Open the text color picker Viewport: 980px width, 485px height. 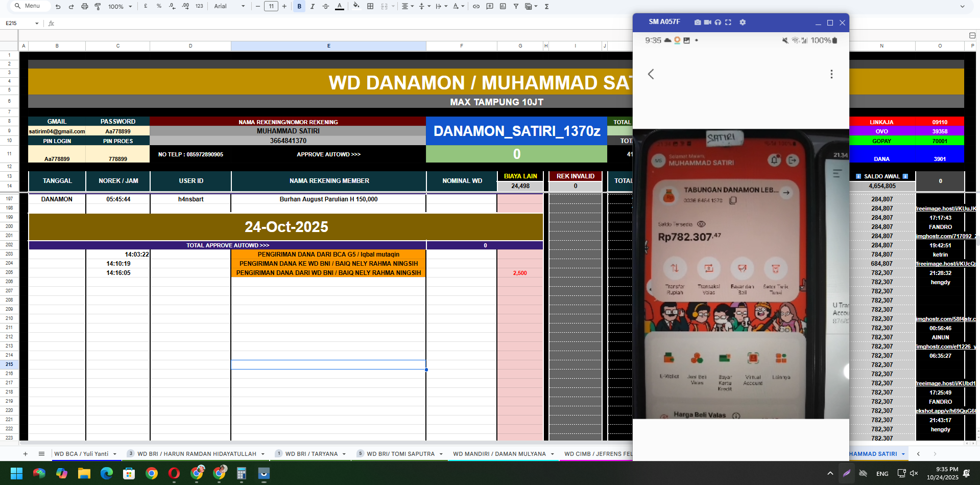(x=340, y=6)
